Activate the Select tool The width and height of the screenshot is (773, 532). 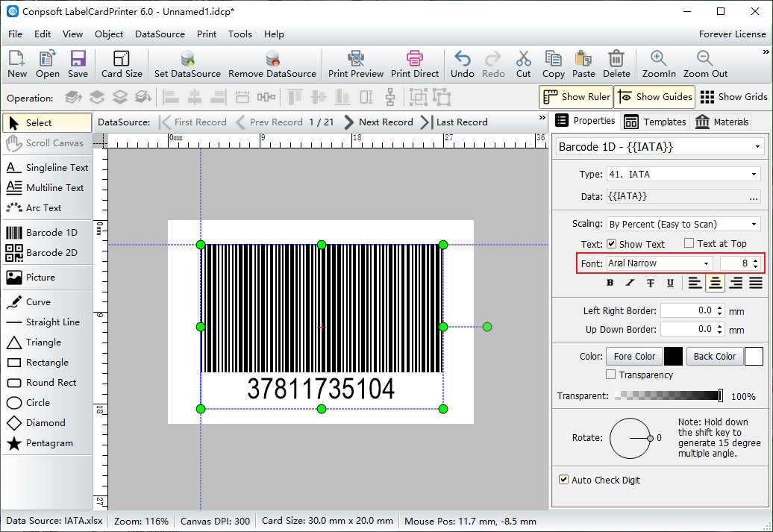point(47,123)
